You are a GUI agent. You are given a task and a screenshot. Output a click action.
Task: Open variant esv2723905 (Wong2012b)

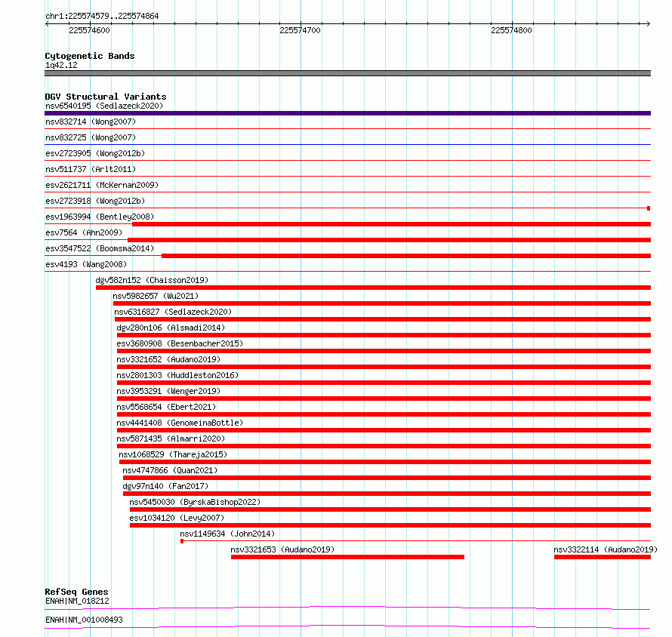(x=95, y=153)
